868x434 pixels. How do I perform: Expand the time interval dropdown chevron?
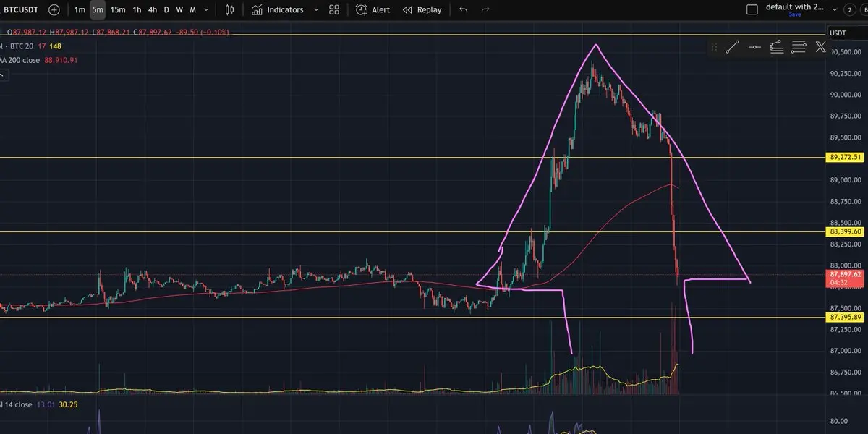pyautogui.click(x=208, y=10)
